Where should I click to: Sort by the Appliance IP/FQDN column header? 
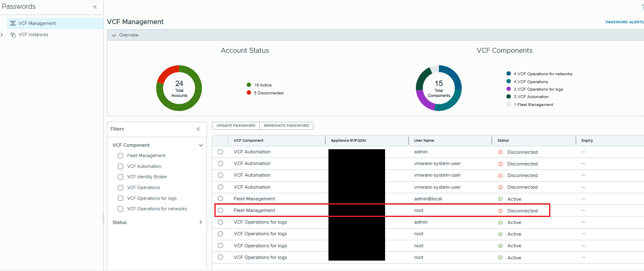click(349, 140)
